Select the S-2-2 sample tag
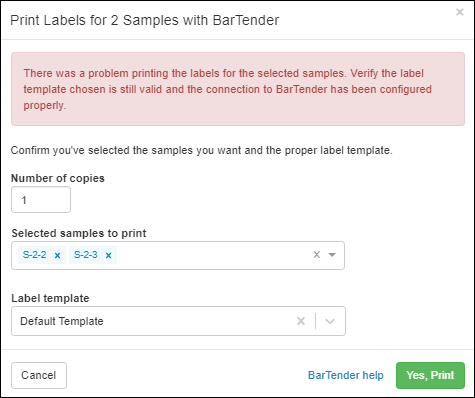Viewport: 475px width, 398px height. pos(34,255)
